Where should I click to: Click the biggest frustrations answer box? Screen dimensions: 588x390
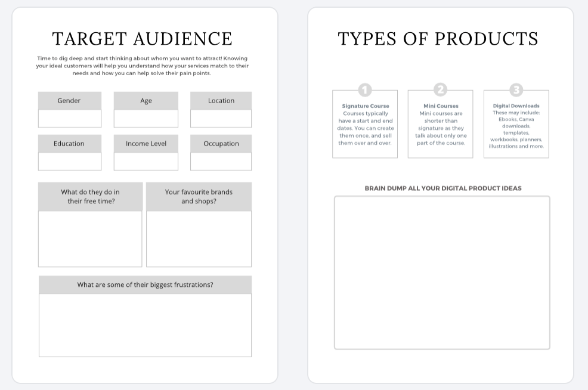coord(145,325)
